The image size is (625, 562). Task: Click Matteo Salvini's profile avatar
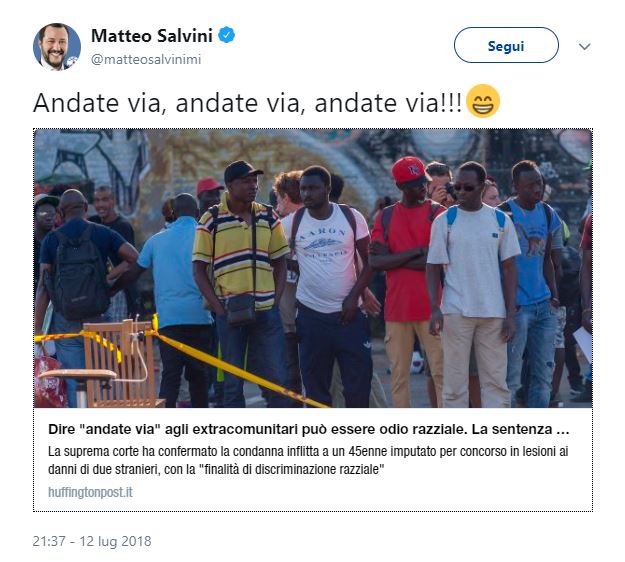(57, 47)
